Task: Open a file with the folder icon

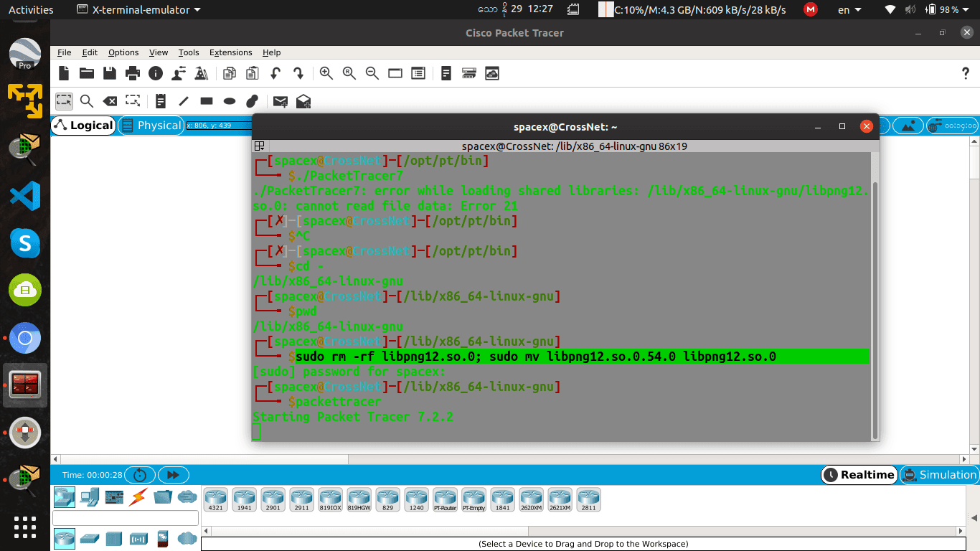Action: (x=87, y=73)
